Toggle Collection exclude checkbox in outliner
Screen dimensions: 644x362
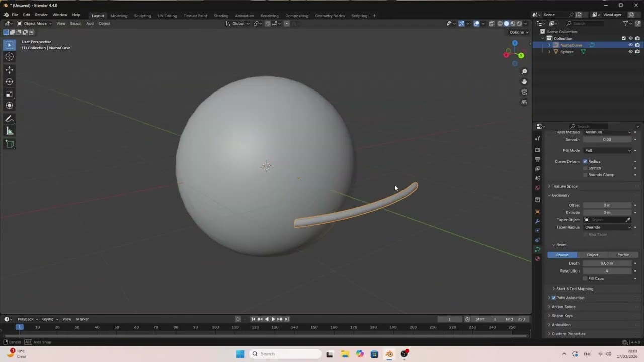[x=624, y=39]
